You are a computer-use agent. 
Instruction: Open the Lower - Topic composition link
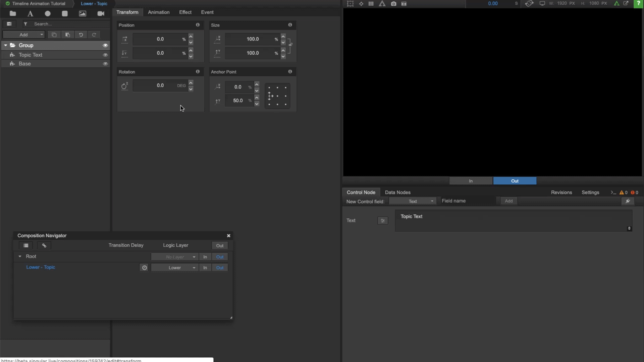(x=41, y=267)
